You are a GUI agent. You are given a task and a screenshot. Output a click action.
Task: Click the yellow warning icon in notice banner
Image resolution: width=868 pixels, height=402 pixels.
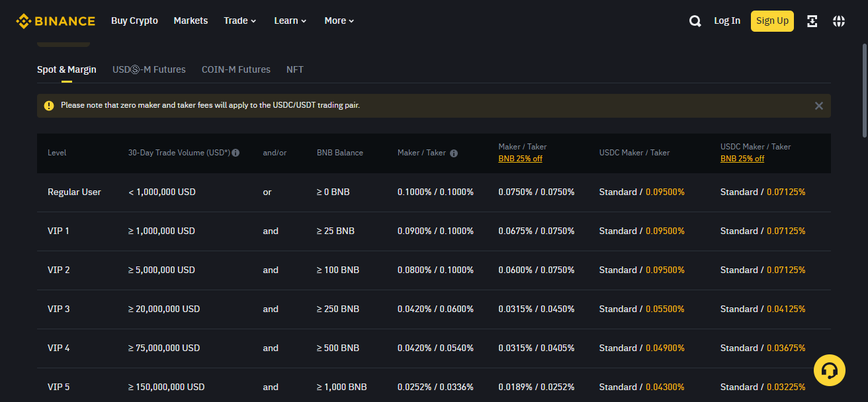pyautogui.click(x=49, y=106)
